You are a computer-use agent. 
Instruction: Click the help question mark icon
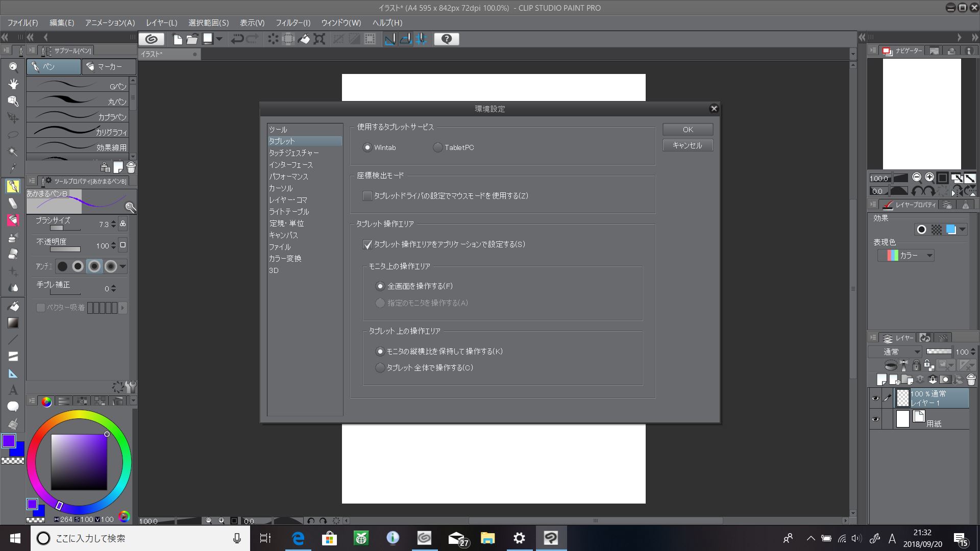[x=446, y=39]
